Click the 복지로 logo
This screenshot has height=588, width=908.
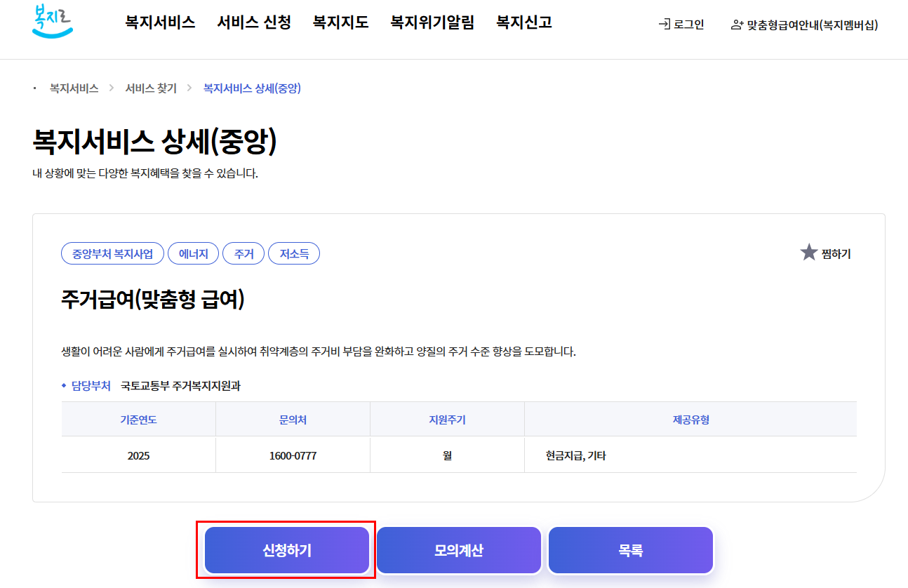pos(53,21)
